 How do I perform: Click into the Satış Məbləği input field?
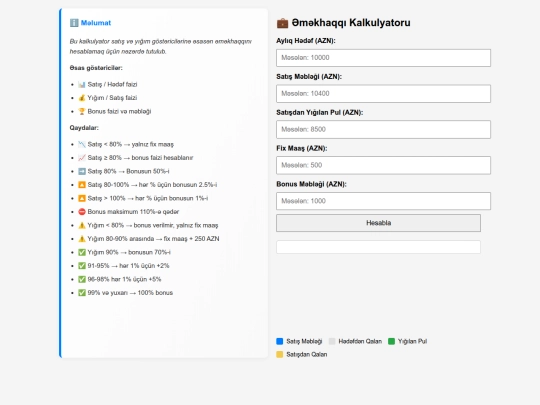[383, 94]
